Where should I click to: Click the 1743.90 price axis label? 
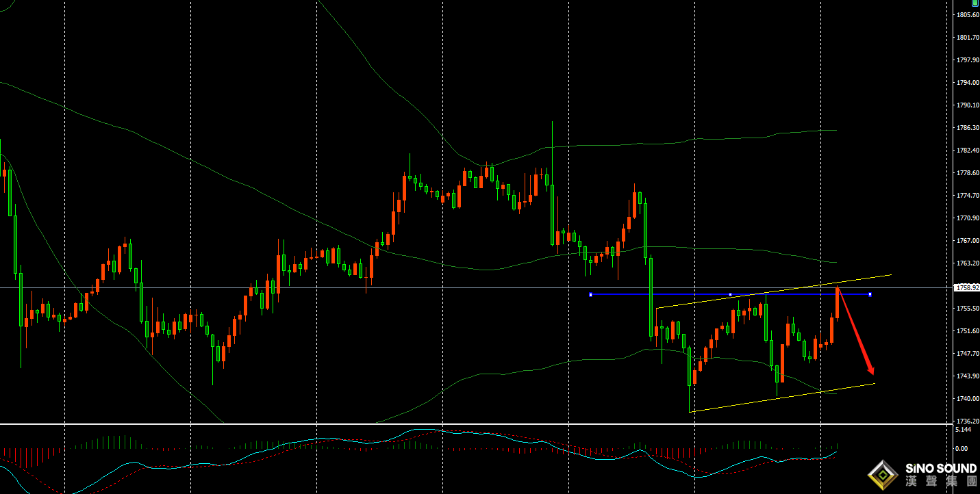(966, 376)
